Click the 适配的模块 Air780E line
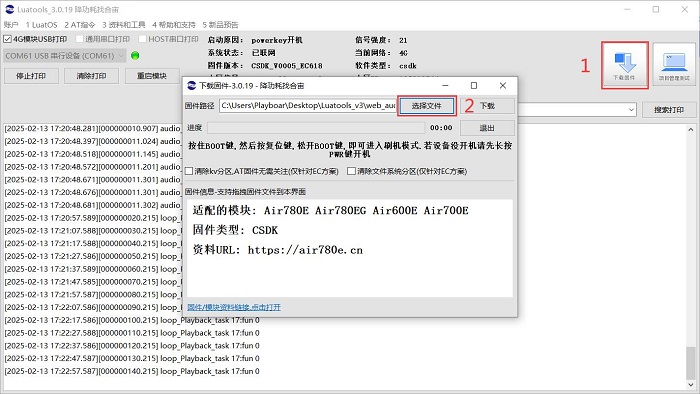 331,210
